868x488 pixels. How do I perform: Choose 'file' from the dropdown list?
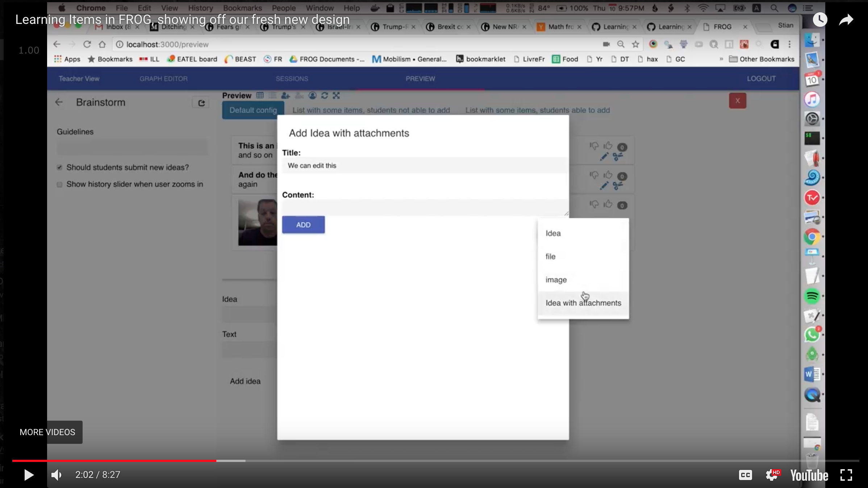tap(550, 257)
